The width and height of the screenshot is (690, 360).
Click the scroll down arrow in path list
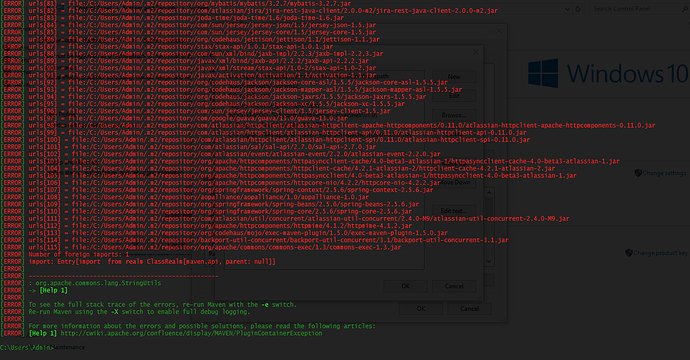pos(489,261)
